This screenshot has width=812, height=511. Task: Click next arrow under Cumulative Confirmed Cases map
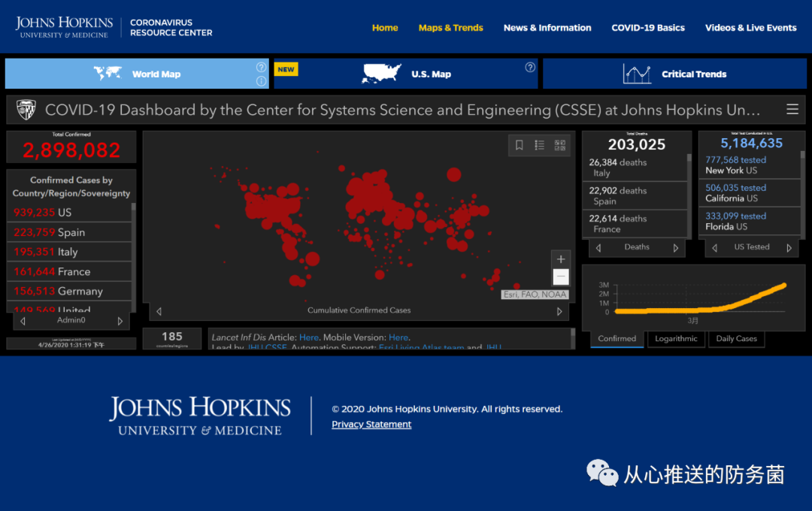tap(559, 311)
